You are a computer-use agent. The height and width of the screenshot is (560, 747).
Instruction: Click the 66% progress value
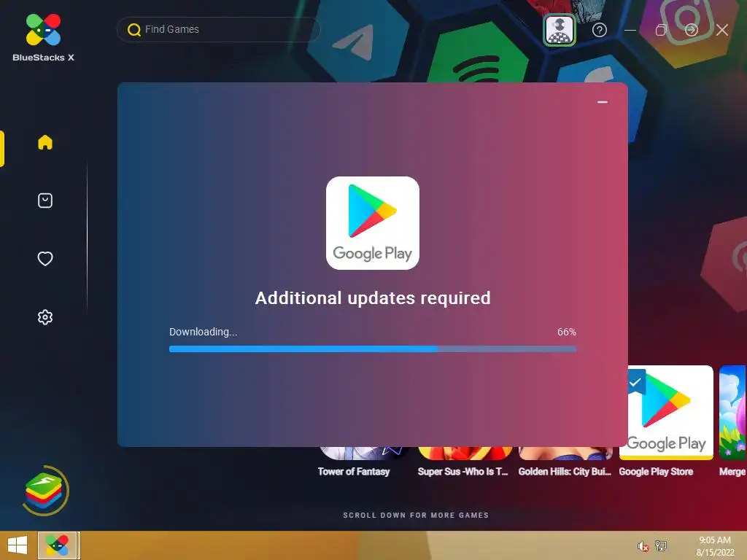(x=566, y=332)
